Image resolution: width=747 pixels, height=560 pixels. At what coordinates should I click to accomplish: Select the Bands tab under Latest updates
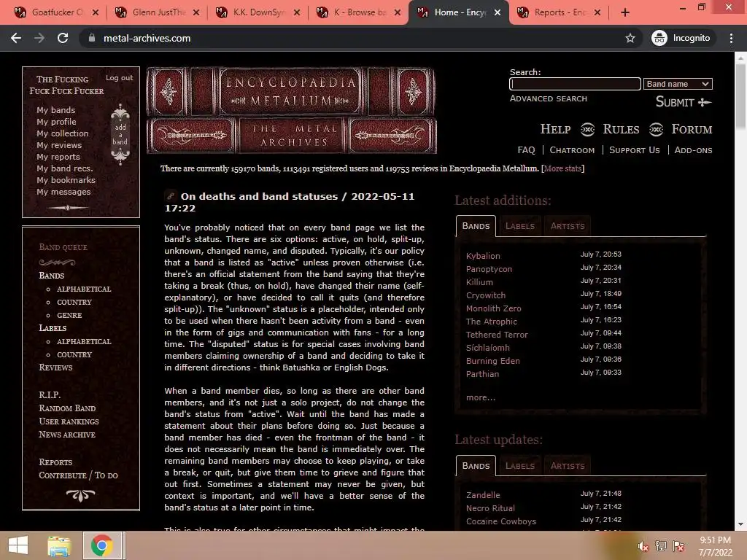(476, 466)
